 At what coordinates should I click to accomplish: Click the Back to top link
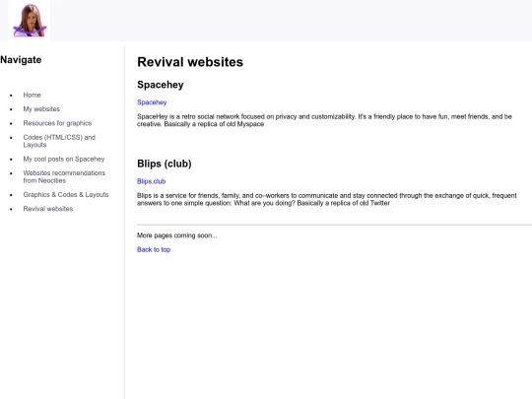point(154,249)
